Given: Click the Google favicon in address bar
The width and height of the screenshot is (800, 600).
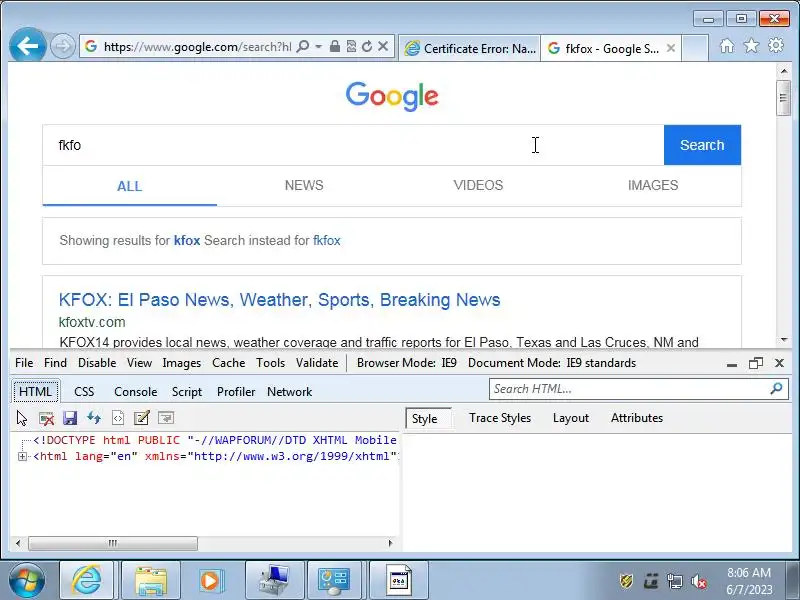Looking at the screenshot, I should (x=91, y=46).
